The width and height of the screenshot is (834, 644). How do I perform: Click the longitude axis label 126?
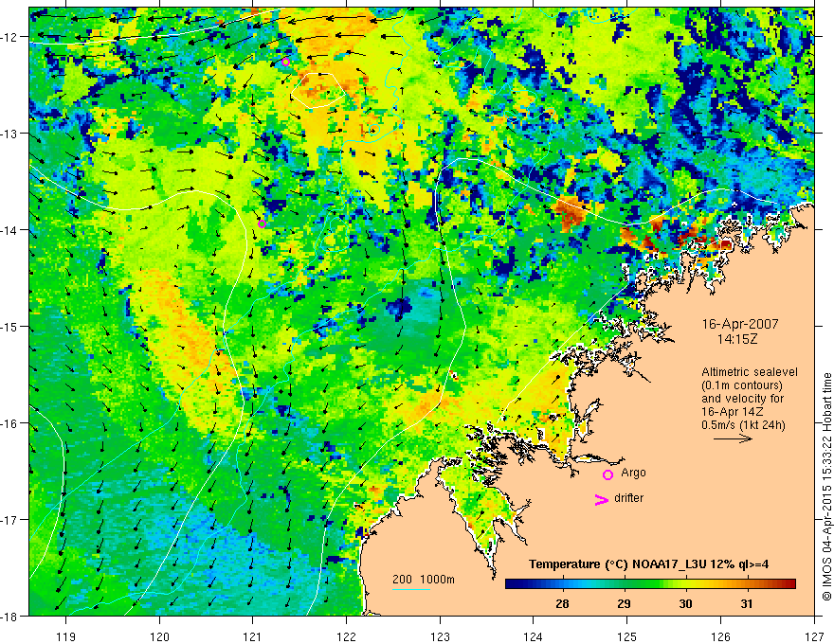[x=720, y=636]
